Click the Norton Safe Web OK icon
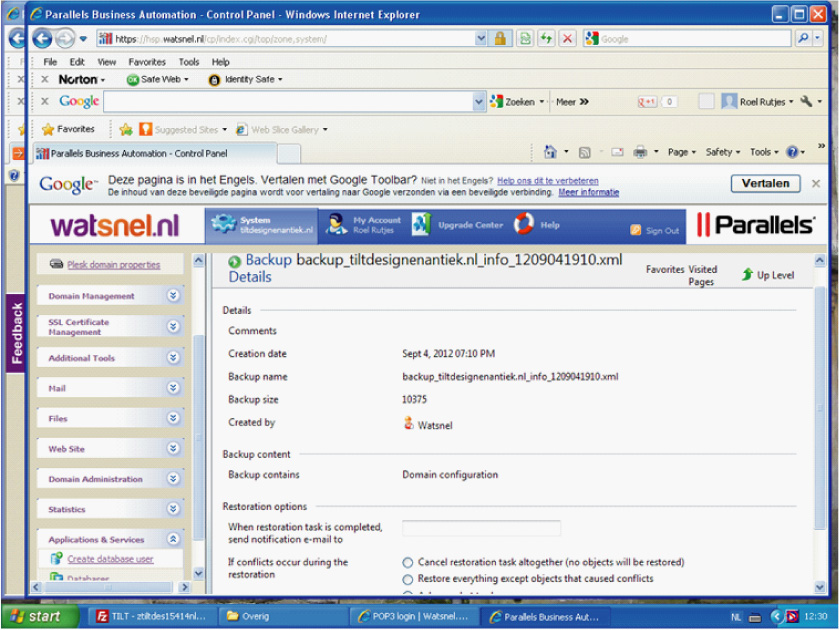The width and height of the screenshot is (839, 630). [133, 80]
